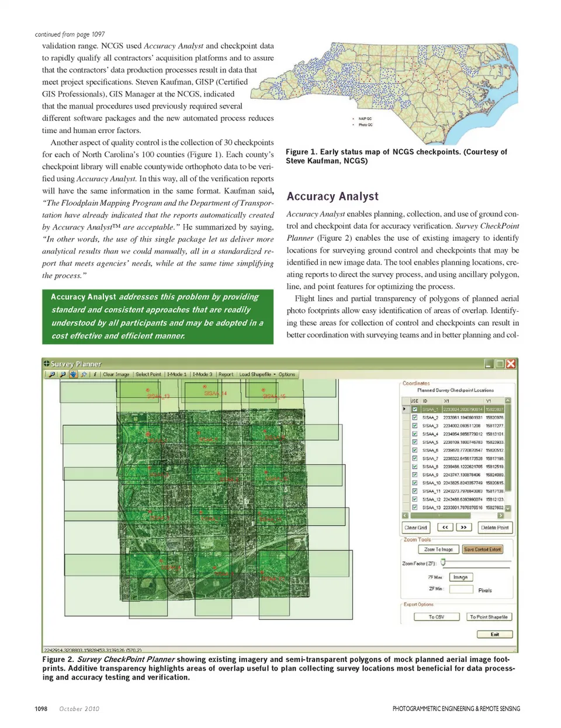Screen dimensions: 561x728
Task: Toggle USE checkbox for SISAA_5
Action: [414, 442]
